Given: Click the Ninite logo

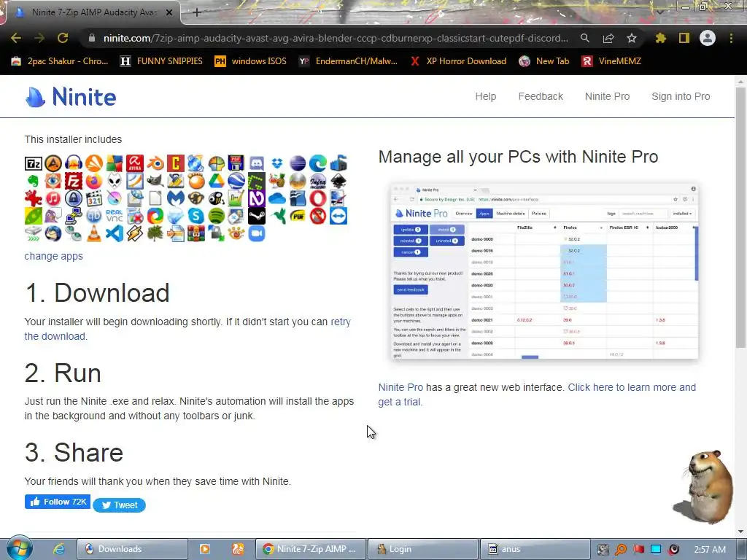Looking at the screenshot, I should point(71,97).
